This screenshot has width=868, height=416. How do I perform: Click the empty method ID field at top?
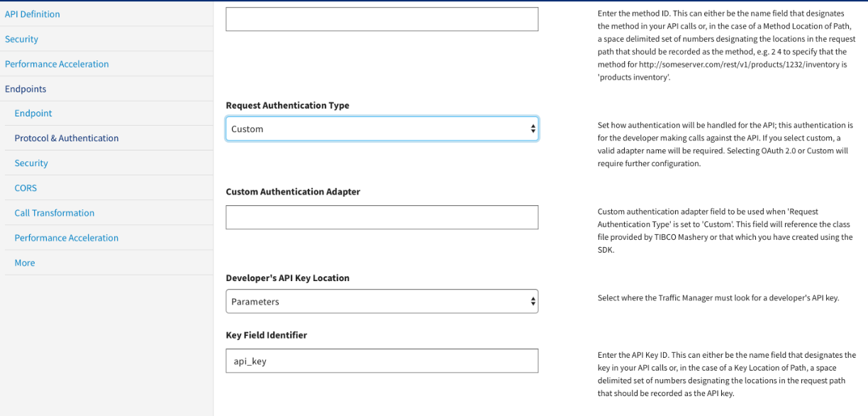pos(382,19)
